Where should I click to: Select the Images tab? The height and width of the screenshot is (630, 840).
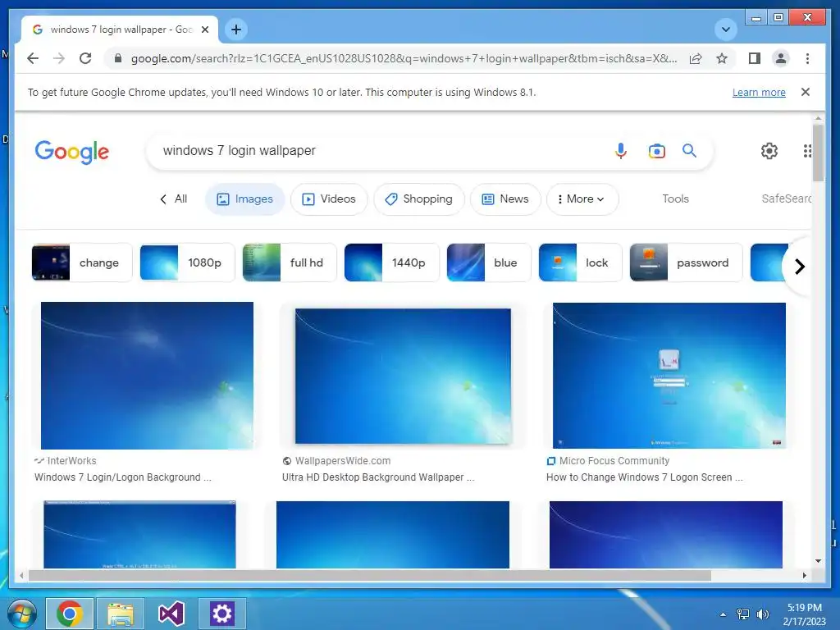244,199
